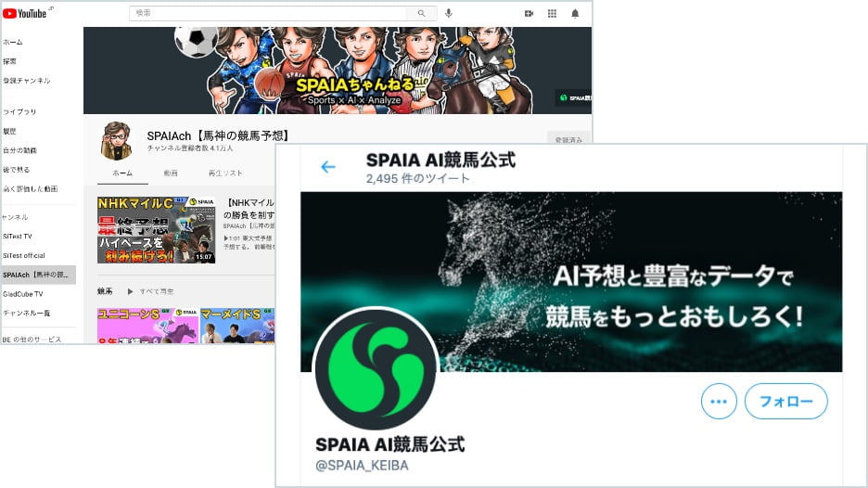Open the video camera create icon
Image resolution: width=868 pixels, height=488 pixels.
coord(529,13)
